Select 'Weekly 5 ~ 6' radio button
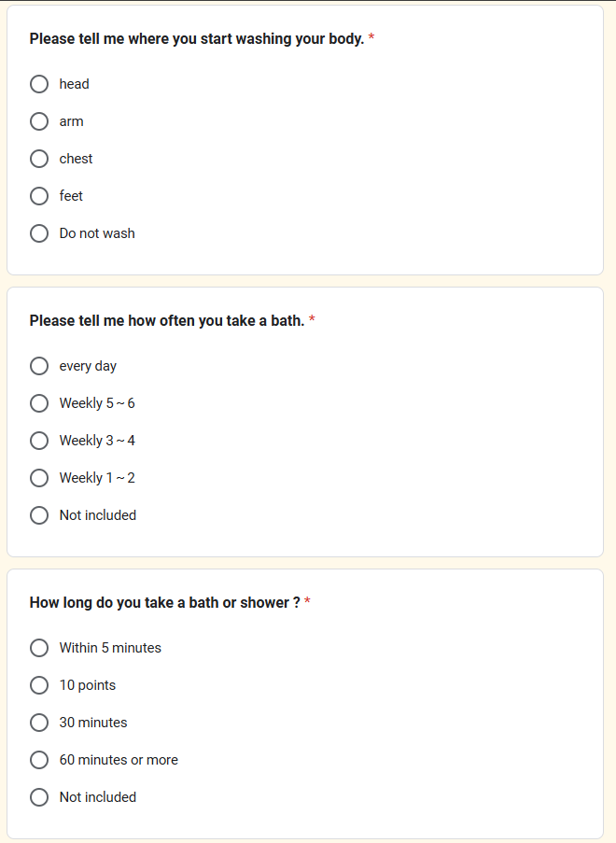Screen dimensions: 616x843 point(39,403)
